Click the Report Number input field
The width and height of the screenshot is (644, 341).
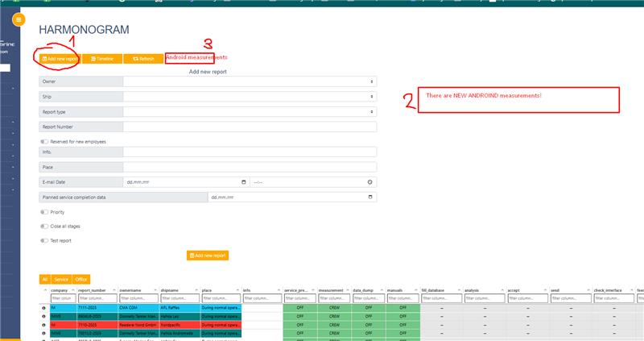point(250,127)
